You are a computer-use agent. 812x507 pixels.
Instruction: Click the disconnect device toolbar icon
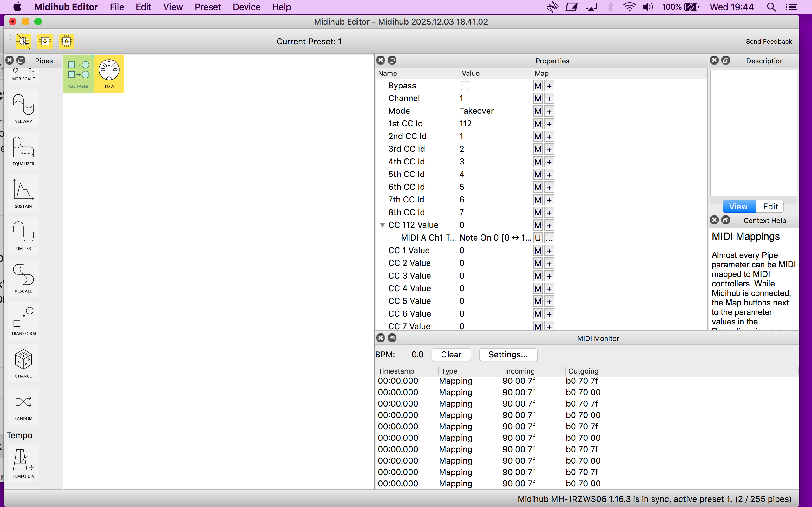23,41
